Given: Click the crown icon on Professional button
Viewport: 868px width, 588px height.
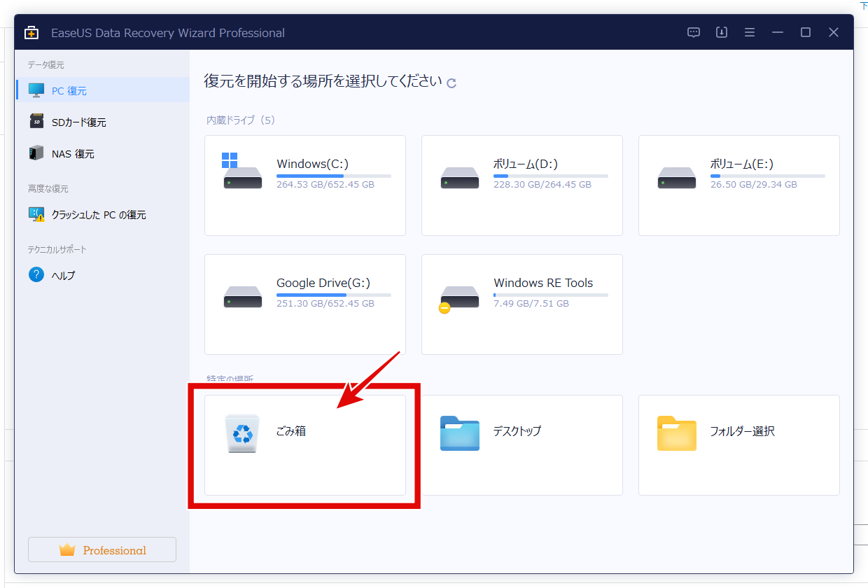Looking at the screenshot, I should [x=67, y=549].
